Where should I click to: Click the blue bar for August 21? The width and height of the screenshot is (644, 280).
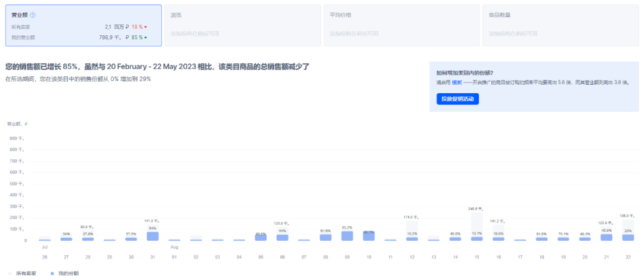[606, 237]
